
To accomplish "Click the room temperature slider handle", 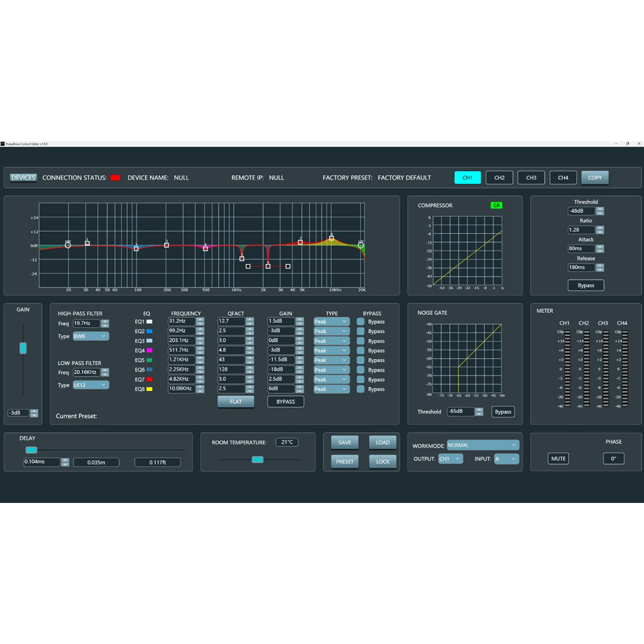I will pos(258,460).
